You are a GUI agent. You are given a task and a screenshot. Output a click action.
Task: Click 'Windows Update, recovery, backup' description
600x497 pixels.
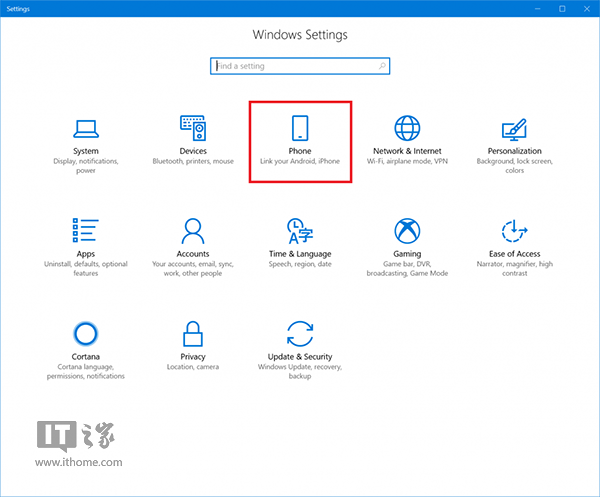(300, 372)
